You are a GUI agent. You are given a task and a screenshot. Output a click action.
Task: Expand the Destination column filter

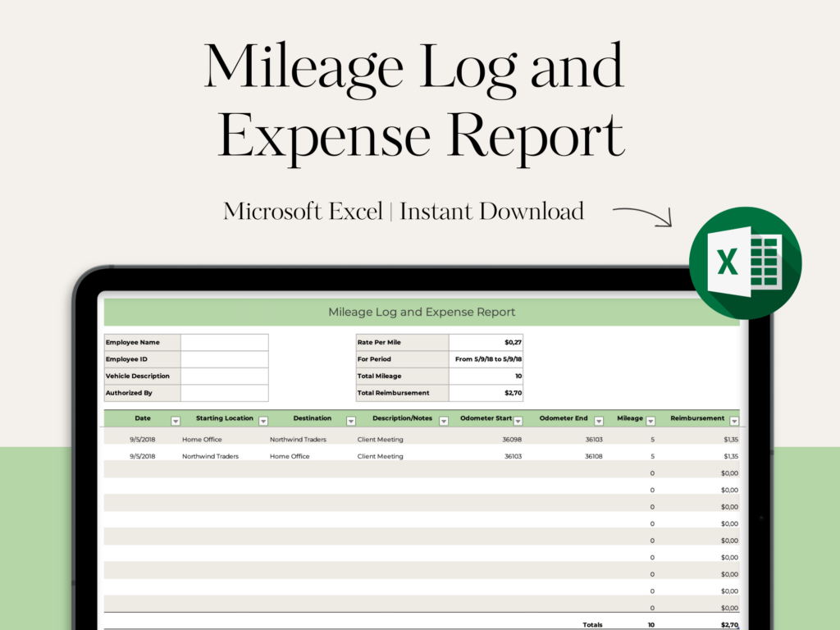coord(351,421)
